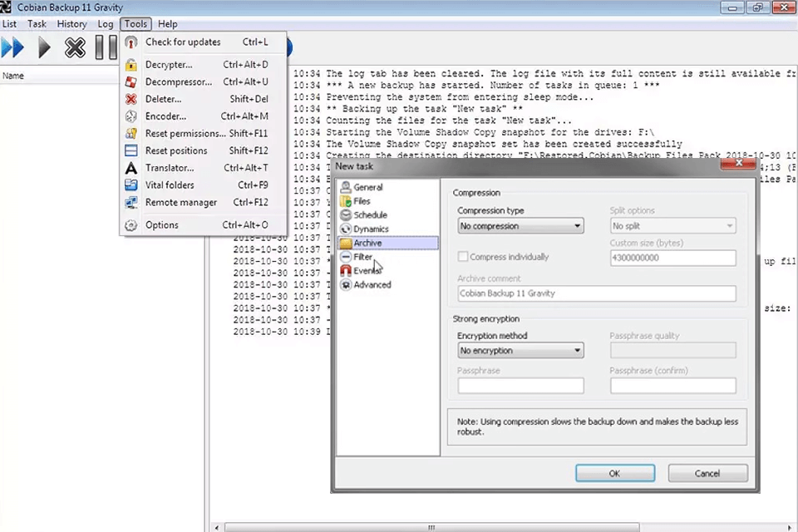Open the Task menu

37,24
